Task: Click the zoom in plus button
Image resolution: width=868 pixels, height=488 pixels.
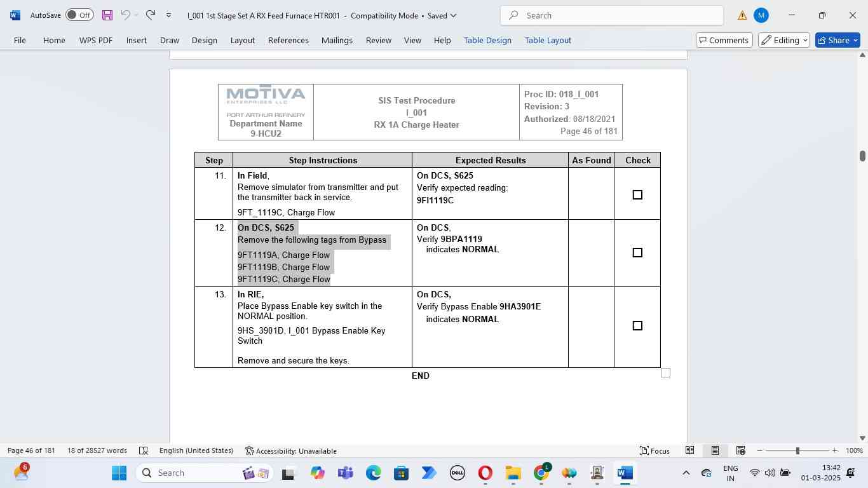Action: pos(835,451)
